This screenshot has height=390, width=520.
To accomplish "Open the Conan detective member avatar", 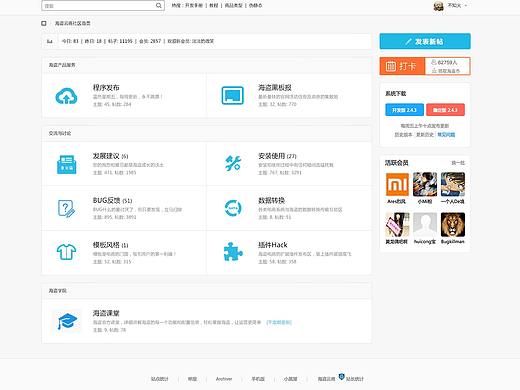I will pyautogui.click(x=453, y=184).
